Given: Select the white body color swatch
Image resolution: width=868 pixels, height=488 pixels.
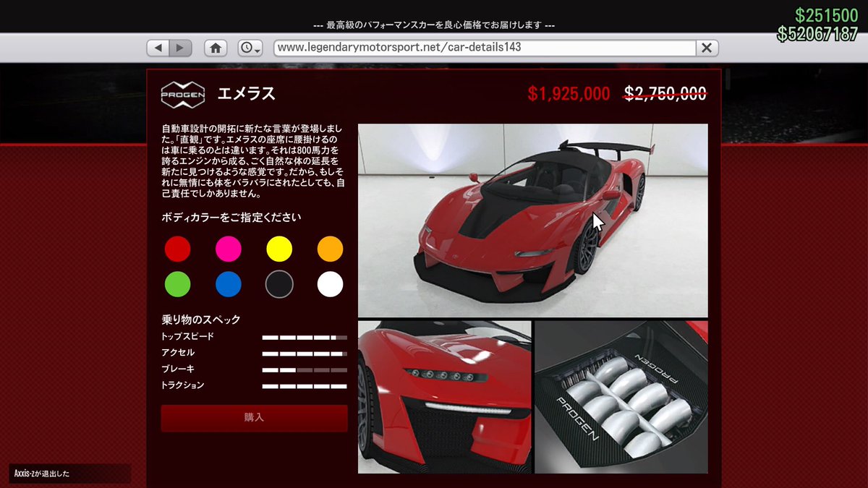Looking at the screenshot, I should [330, 284].
